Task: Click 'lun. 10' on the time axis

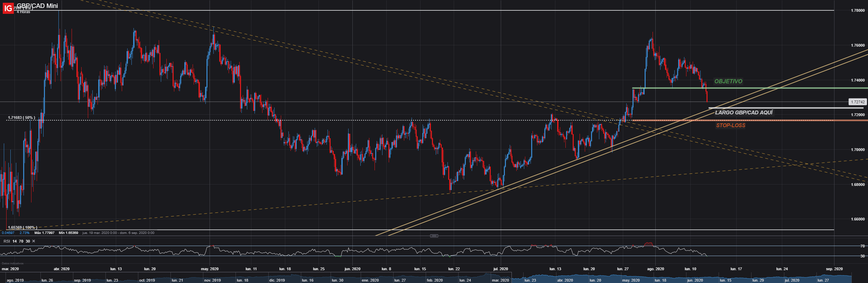Action: 691,269
